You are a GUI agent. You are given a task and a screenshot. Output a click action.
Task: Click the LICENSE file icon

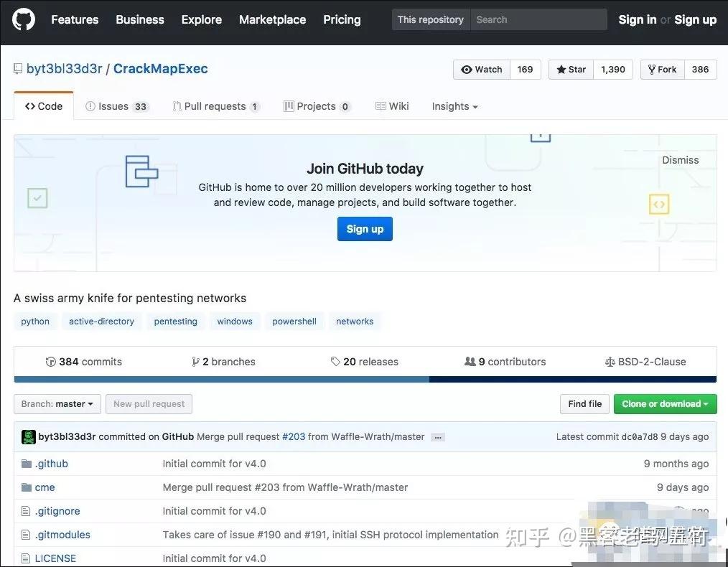click(x=26, y=558)
